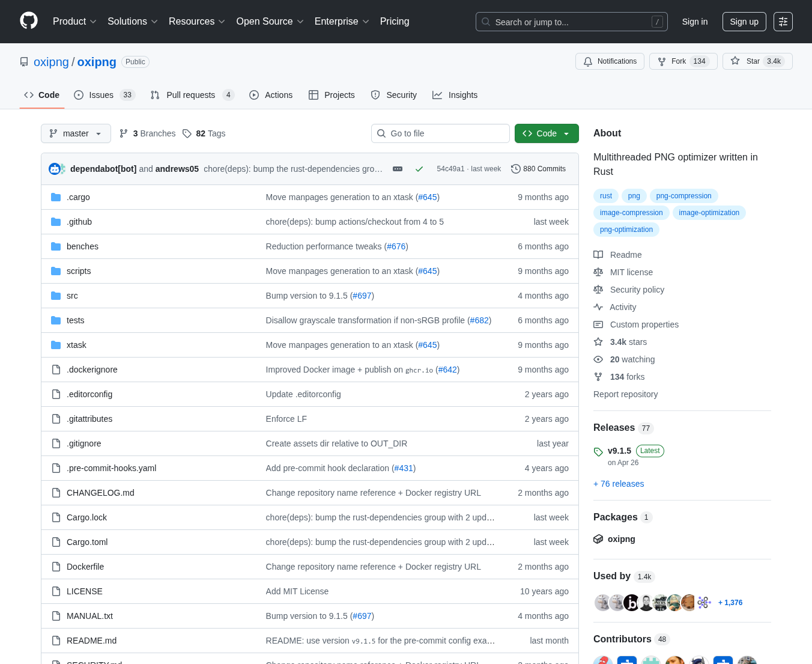
Task: Click the Cargo.toml file icon
Action: [x=56, y=542]
